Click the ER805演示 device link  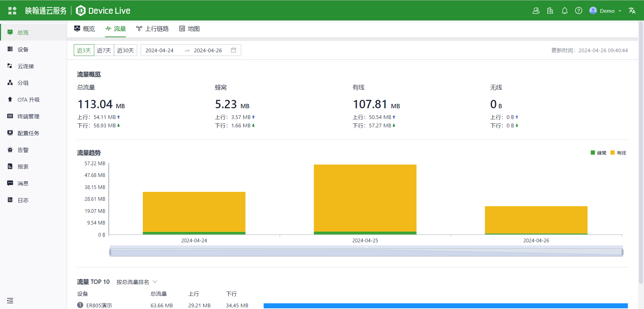tap(99, 305)
